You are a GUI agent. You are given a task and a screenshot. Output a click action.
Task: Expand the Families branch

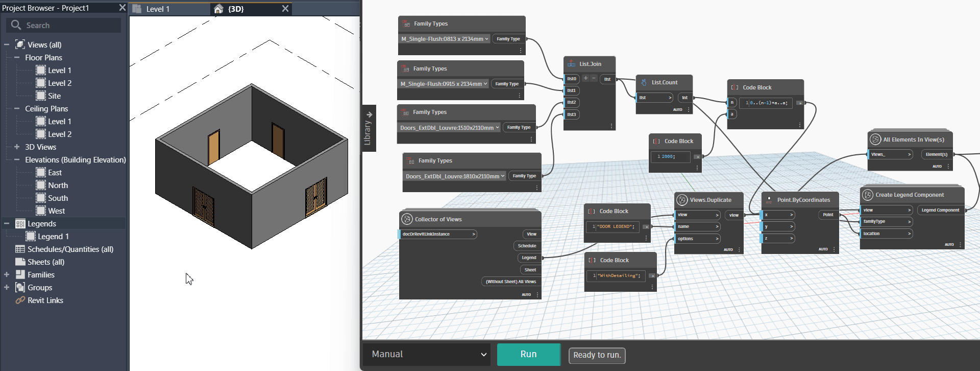[x=7, y=274]
